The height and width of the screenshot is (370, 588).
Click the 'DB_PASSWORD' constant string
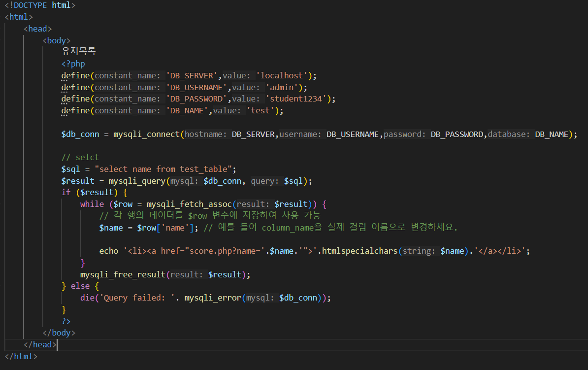click(196, 99)
